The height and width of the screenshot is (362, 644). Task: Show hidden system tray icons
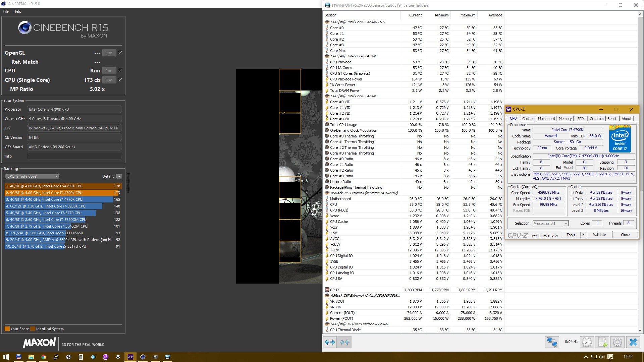tap(586, 357)
